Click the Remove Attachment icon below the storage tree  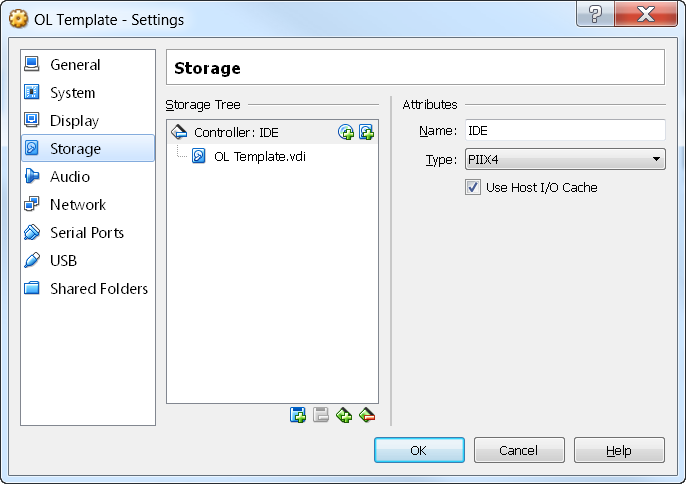click(x=367, y=415)
